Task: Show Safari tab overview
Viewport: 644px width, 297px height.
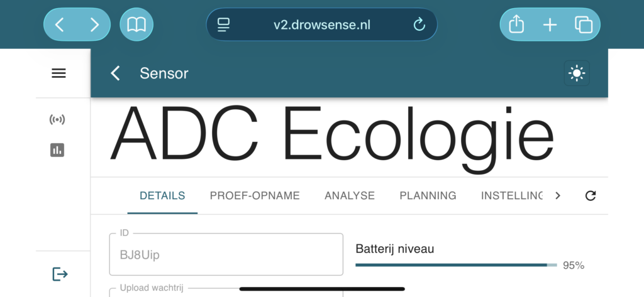Action: [583, 24]
